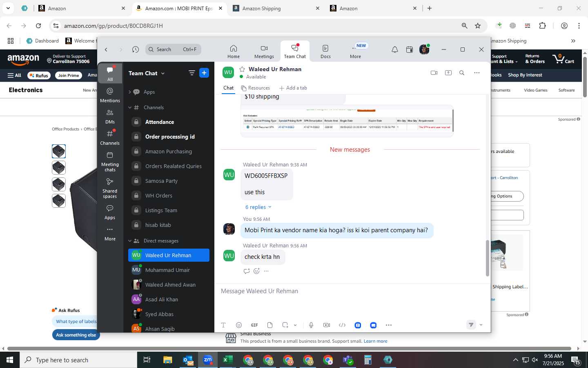Click More in Zoom left sidebar
The image size is (588, 368).
pyautogui.click(x=110, y=234)
